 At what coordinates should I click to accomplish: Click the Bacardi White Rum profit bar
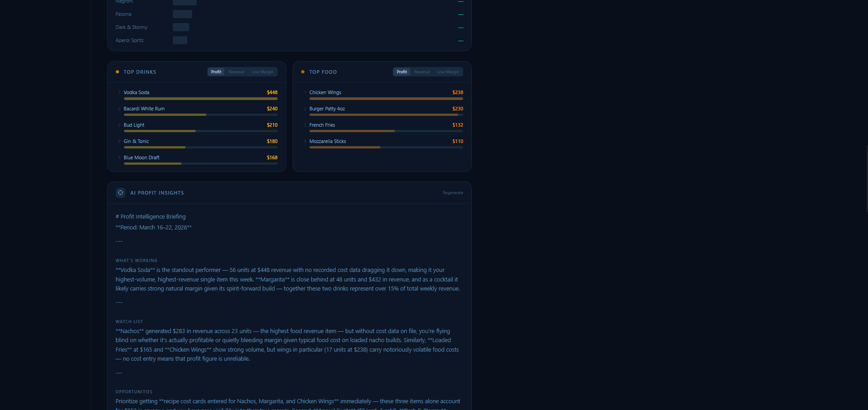coord(165,115)
